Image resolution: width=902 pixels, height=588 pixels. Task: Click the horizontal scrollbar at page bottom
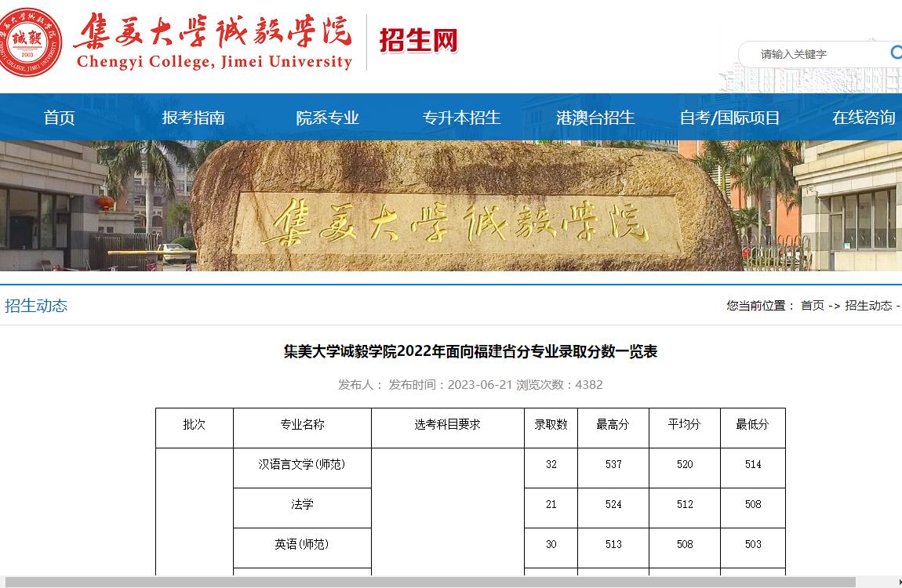click(431, 583)
